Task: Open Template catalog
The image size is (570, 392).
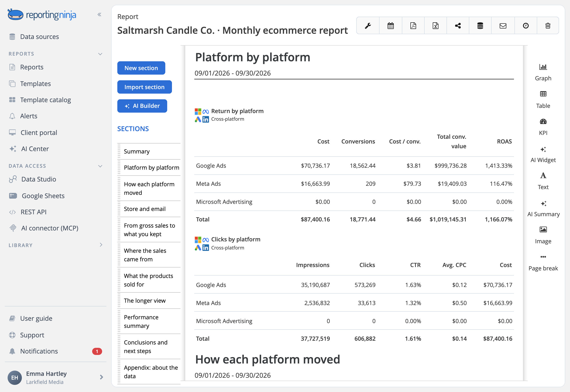Action: coord(40,100)
